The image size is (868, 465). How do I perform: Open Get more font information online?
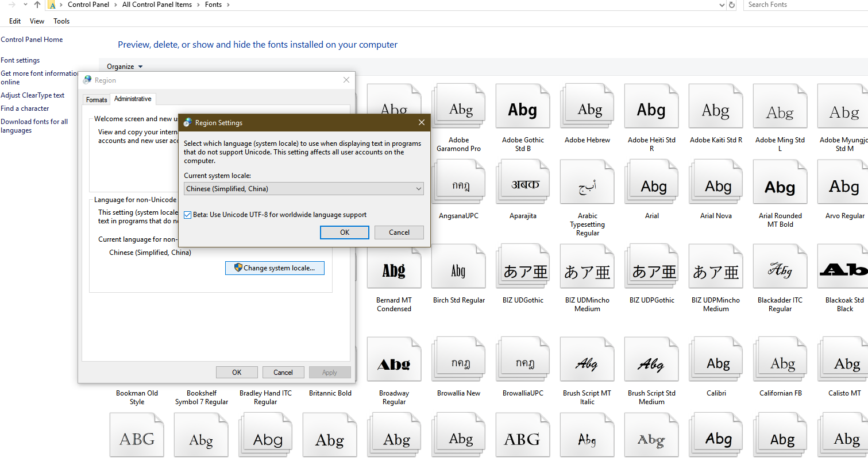(x=40, y=77)
